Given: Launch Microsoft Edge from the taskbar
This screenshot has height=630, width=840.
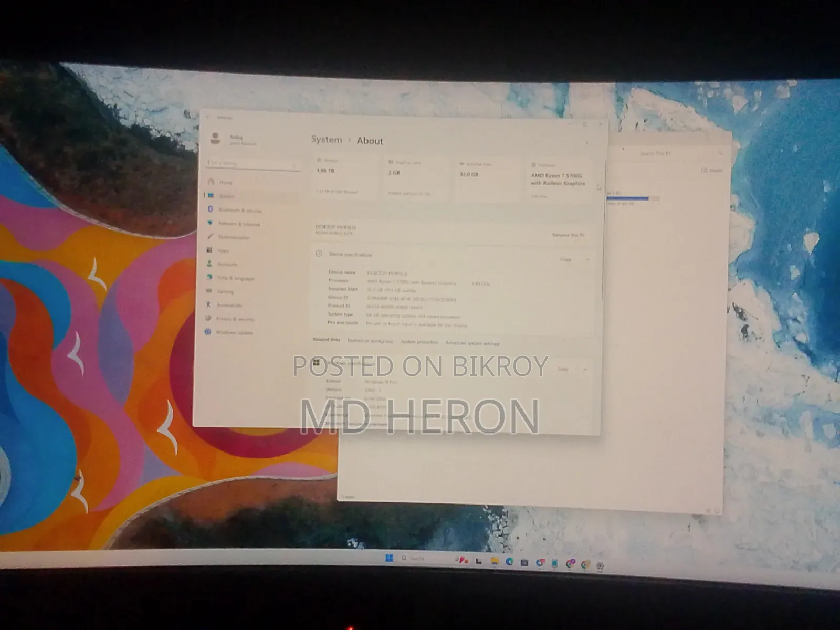Looking at the screenshot, I should tap(509, 562).
